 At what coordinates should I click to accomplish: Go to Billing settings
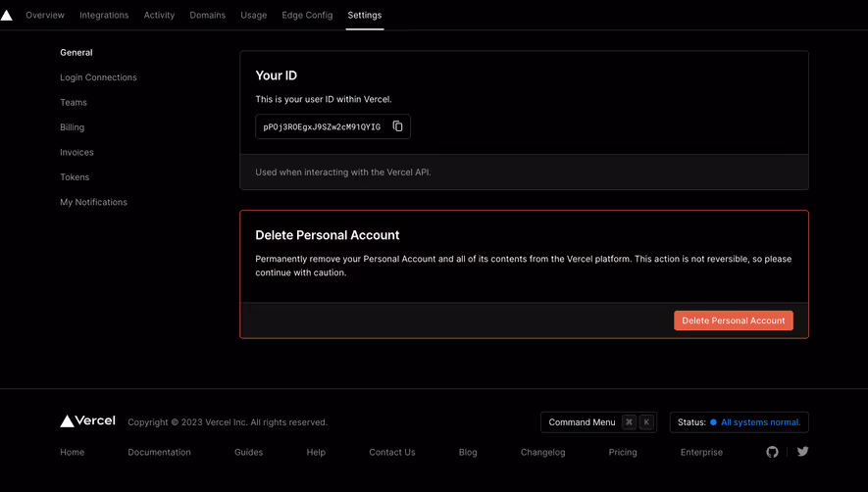[x=73, y=127]
